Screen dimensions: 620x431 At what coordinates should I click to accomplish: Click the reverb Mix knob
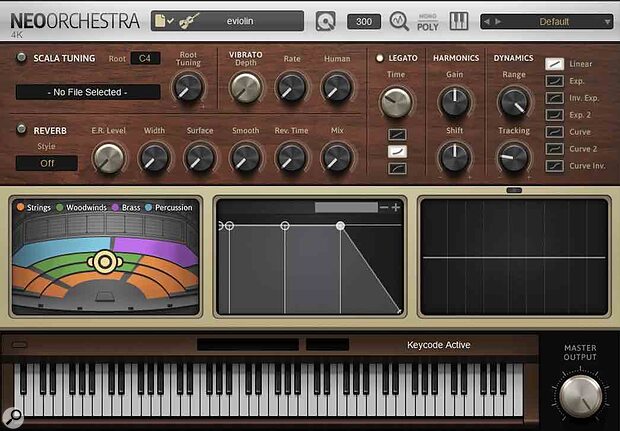(x=337, y=158)
